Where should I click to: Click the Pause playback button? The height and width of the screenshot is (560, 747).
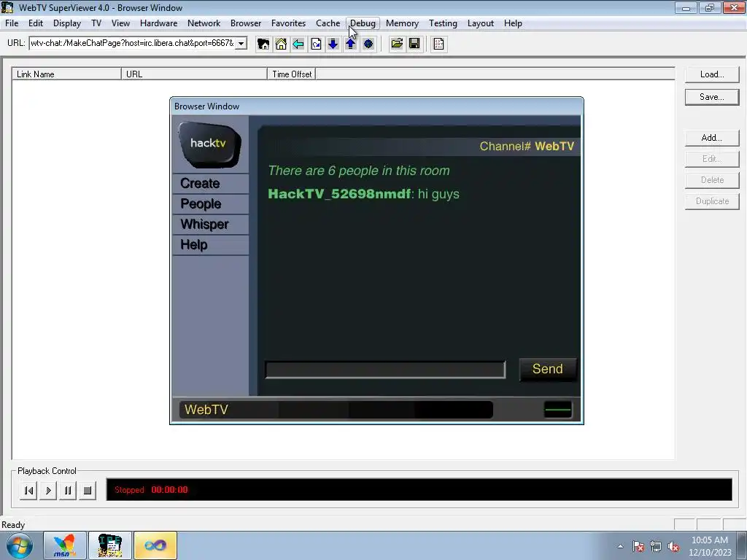(x=68, y=491)
